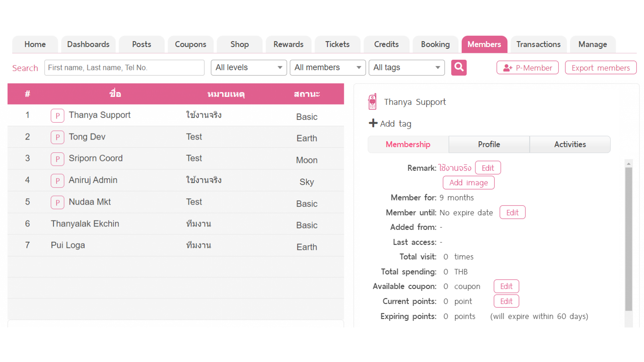Click the magnifier search icon
This screenshot has height=362, width=644.
(459, 67)
